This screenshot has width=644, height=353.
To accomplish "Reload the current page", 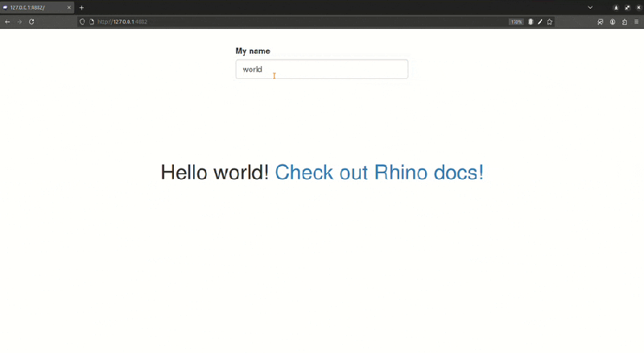I will pyautogui.click(x=31, y=22).
